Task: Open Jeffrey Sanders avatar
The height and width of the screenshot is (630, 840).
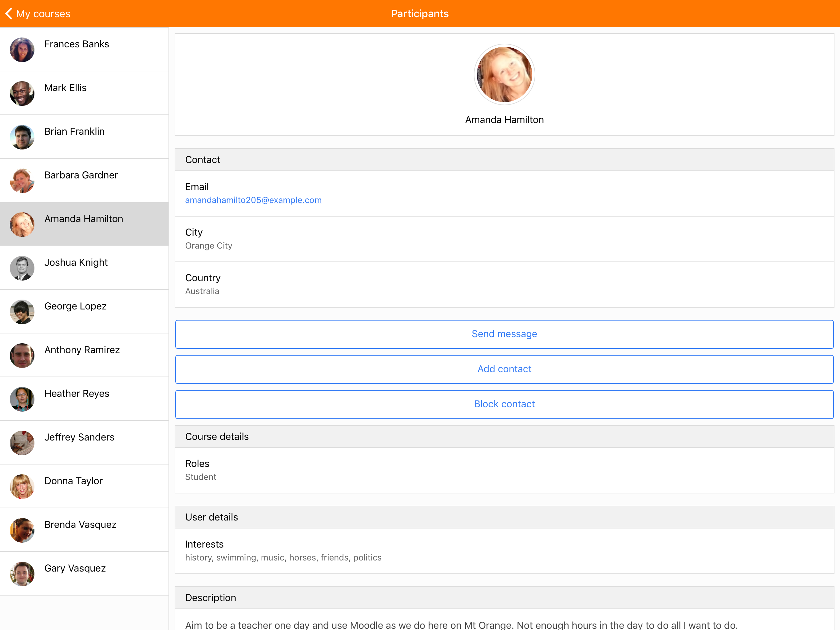Action: pyautogui.click(x=22, y=443)
